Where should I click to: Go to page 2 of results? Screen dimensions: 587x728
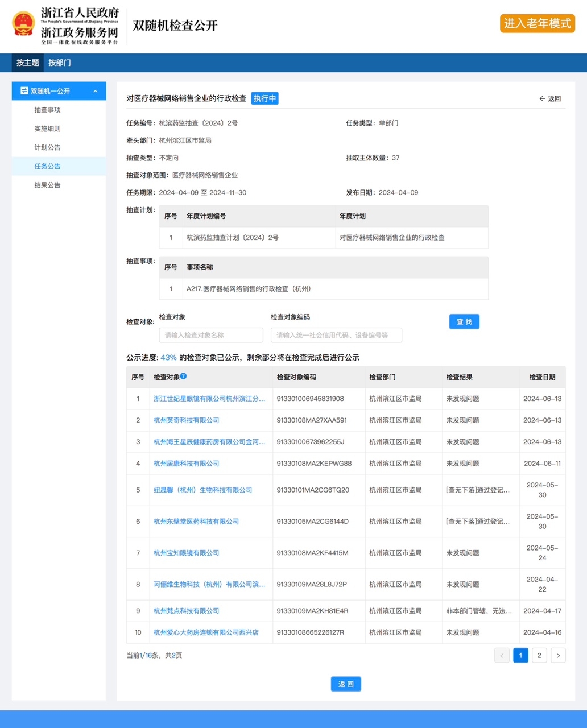539,656
